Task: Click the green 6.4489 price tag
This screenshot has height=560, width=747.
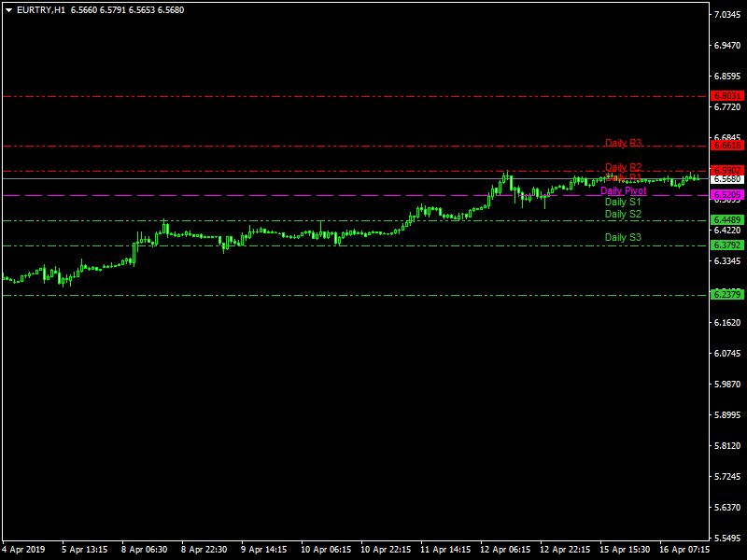Action: pyautogui.click(x=726, y=220)
